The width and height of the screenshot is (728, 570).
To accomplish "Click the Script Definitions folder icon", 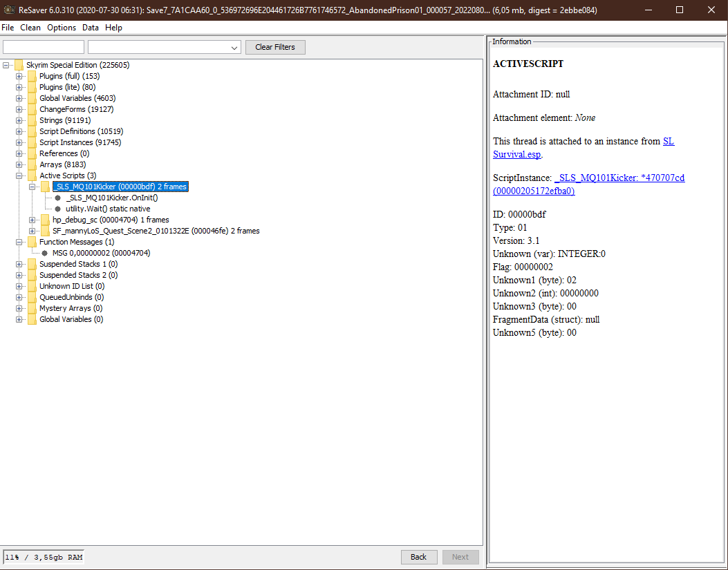I will [x=32, y=131].
